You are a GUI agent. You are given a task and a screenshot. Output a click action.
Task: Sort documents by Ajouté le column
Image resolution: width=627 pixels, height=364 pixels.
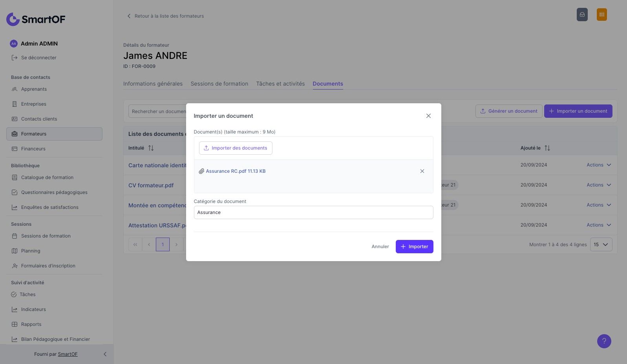pos(547,148)
